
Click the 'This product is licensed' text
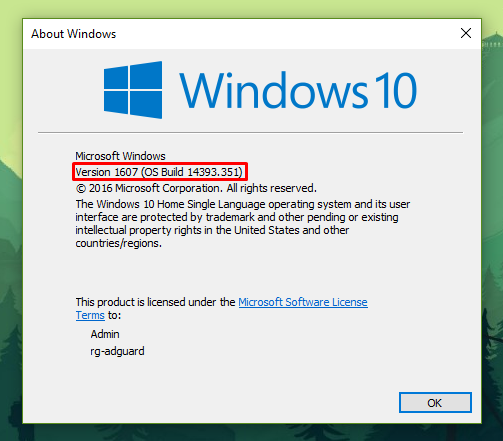tap(155, 302)
